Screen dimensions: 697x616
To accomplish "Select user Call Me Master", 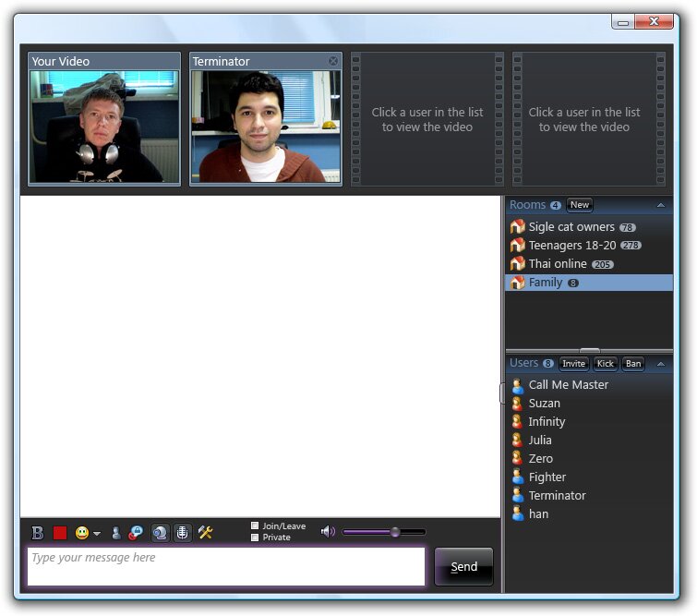I will coord(589,385).
